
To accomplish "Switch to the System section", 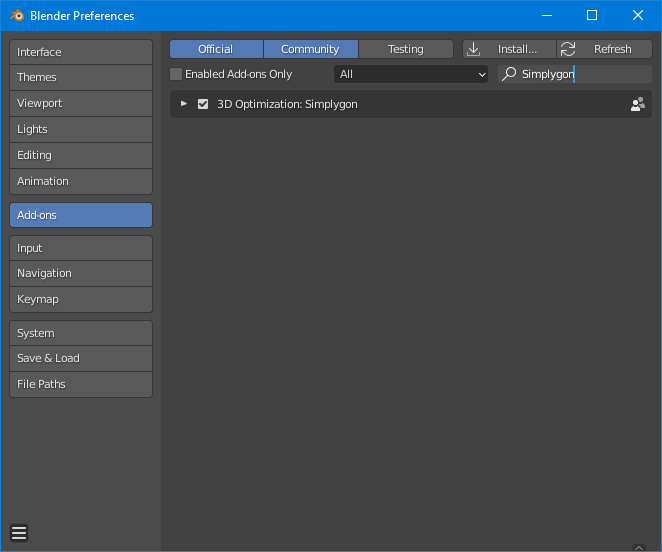I will pos(81,333).
